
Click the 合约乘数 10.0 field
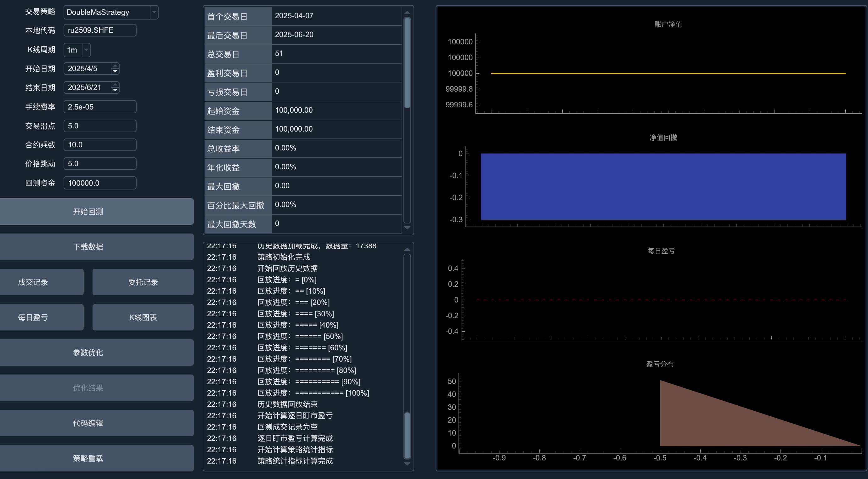100,145
